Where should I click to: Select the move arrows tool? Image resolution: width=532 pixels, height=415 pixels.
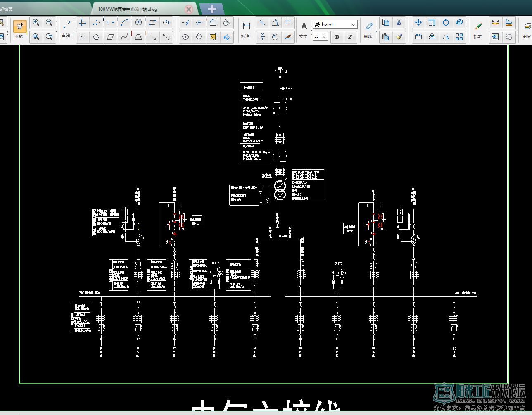[418, 22]
